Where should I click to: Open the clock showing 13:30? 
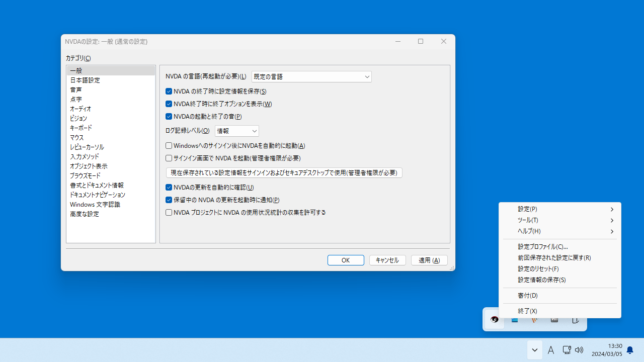click(607, 350)
